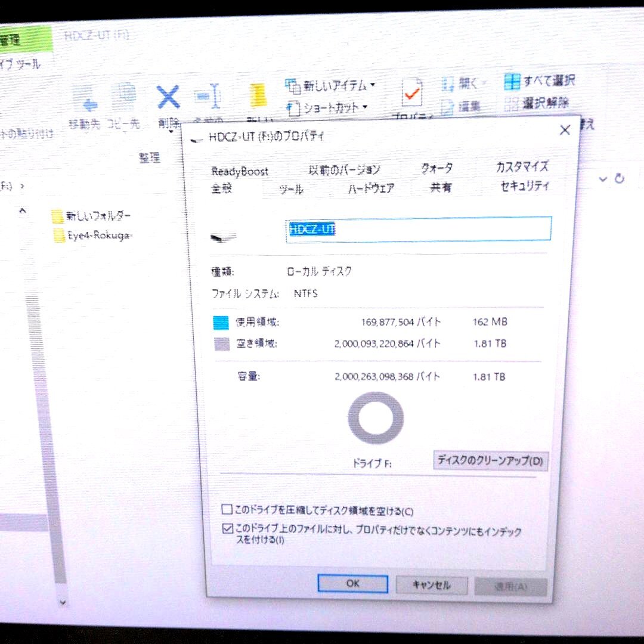Click the コピー先 (Copy to) icon
This screenshot has height=644, width=644.
(123, 97)
